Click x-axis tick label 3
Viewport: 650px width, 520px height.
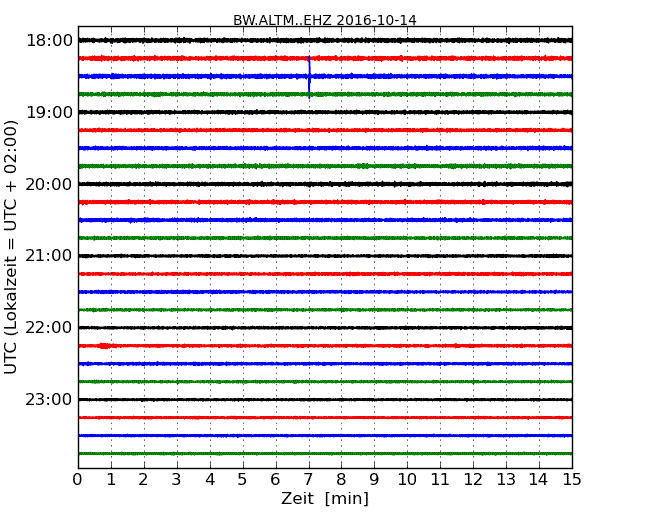(x=177, y=479)
